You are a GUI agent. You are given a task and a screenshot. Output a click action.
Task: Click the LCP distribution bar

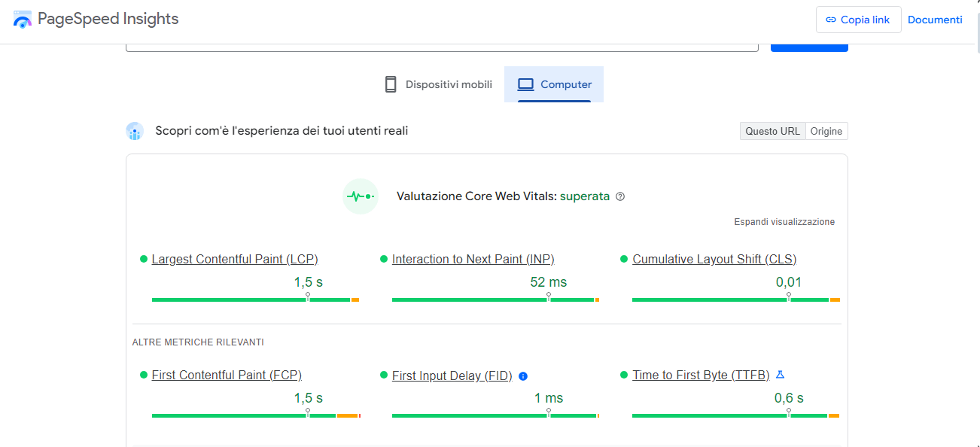[x=255, y=300]
